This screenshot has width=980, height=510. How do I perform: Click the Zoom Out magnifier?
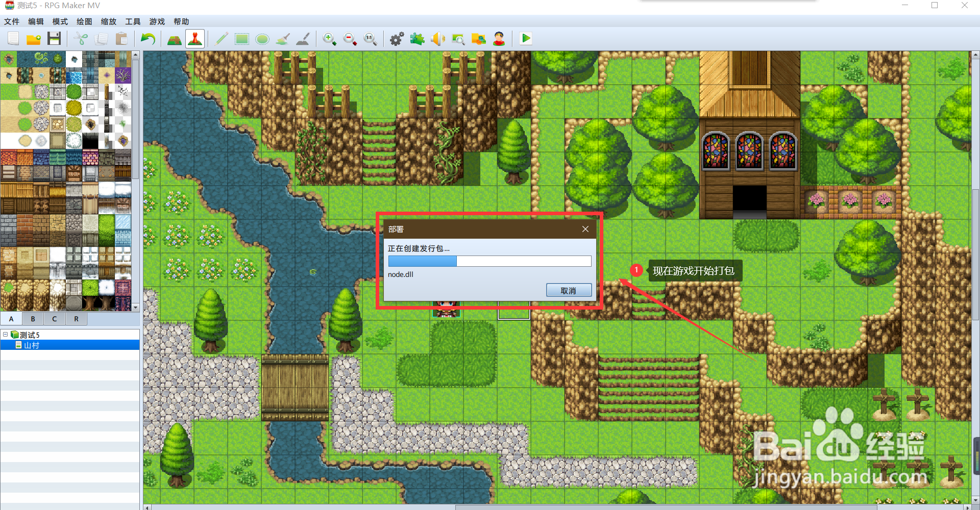350,39
